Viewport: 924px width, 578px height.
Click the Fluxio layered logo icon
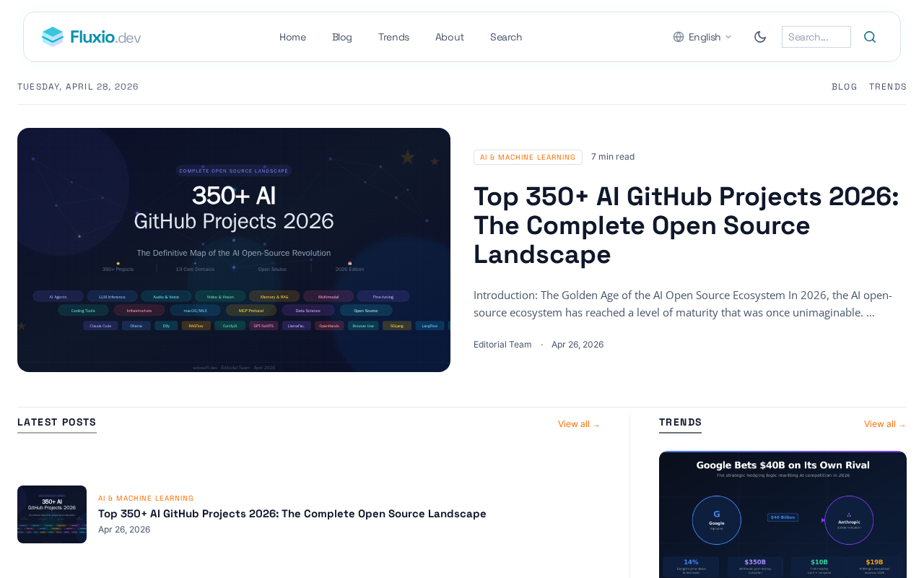pyautogui.click(x=53, y=37)
